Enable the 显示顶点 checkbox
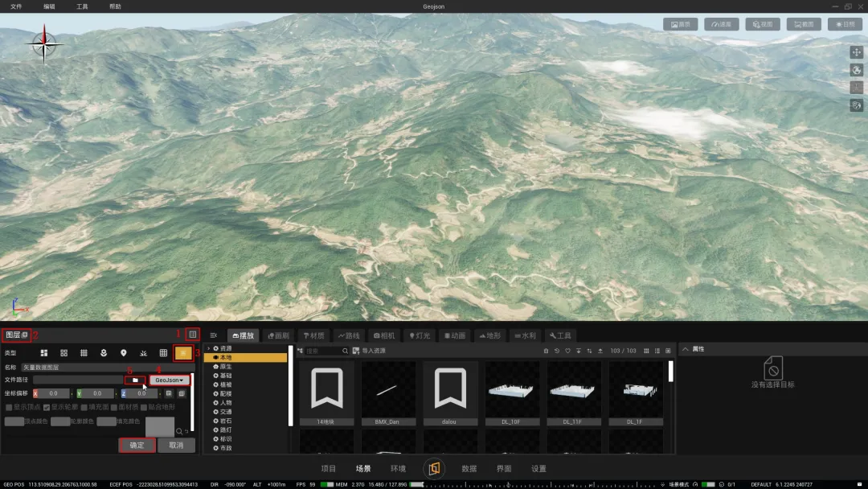Viewport: 868px width, 489px height. pyautogui.click(x=8, y=407)
